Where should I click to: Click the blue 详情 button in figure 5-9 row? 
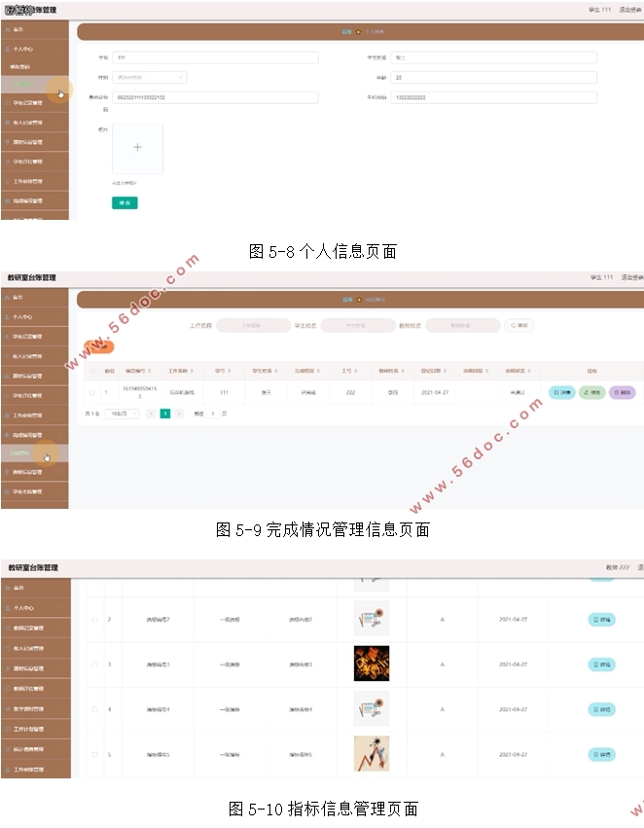(x=562, y=392)
